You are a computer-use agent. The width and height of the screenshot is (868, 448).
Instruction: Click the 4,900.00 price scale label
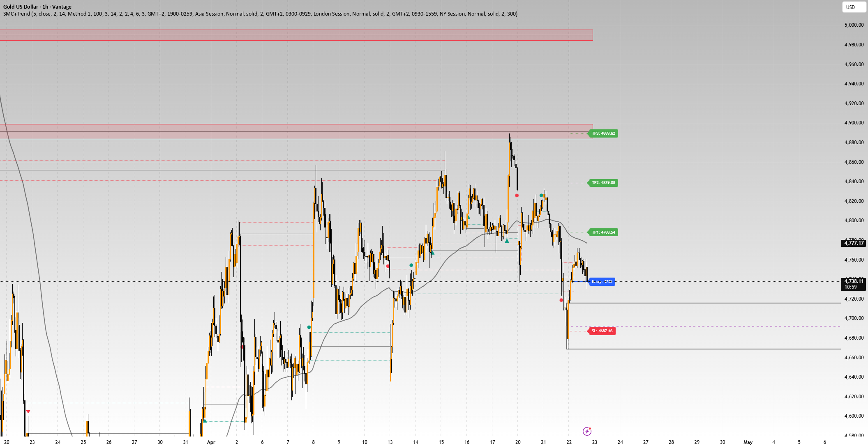854,123
